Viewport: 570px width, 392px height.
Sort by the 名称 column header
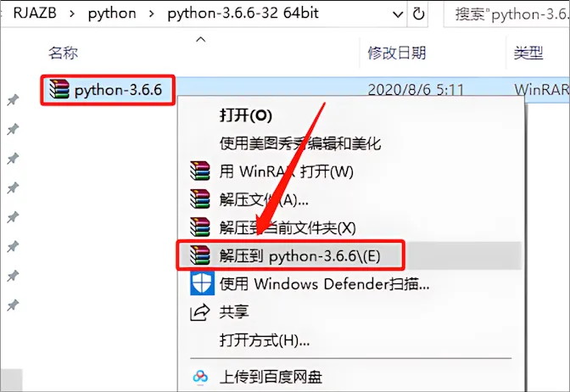[x=63, y=53]
